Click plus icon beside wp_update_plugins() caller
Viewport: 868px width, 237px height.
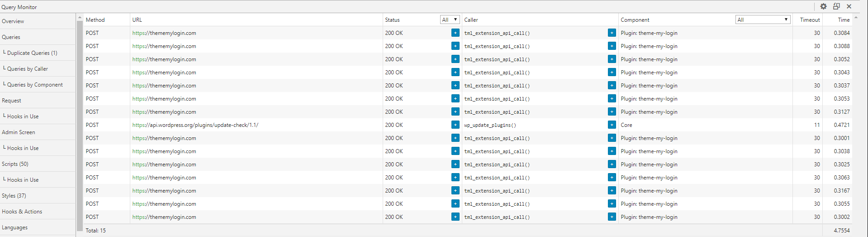pyautogui.click(x=612, y=125)
